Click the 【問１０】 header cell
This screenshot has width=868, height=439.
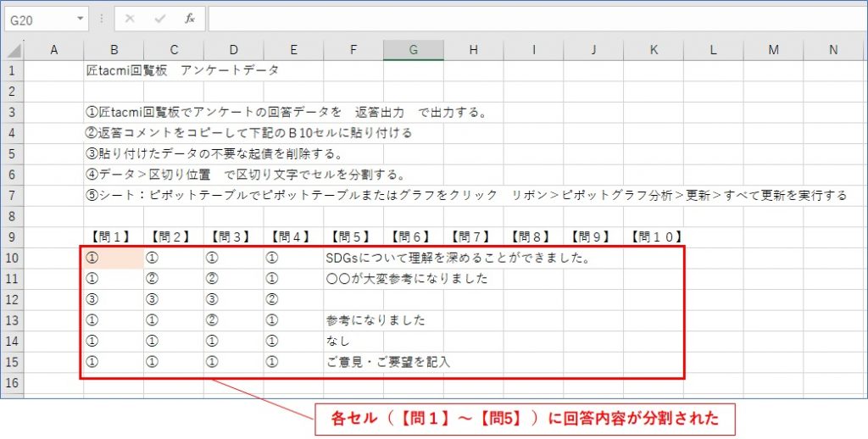point(655,237)
